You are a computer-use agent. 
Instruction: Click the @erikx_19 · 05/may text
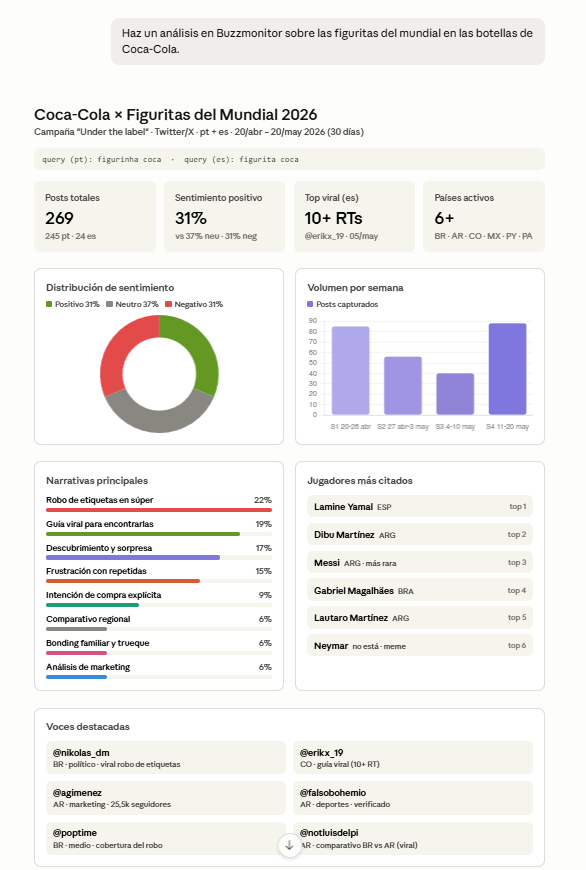coord(341,236)
